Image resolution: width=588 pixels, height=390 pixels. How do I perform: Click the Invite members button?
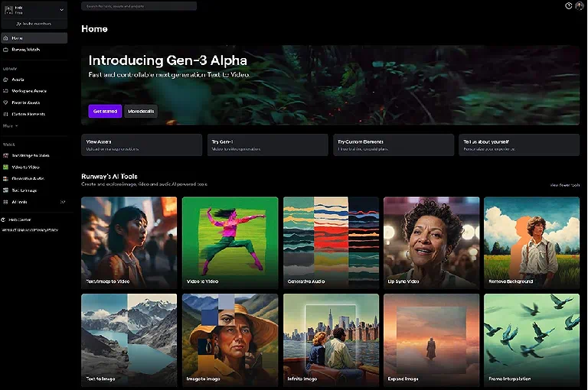pyautogui.click(x=34, y=24)
